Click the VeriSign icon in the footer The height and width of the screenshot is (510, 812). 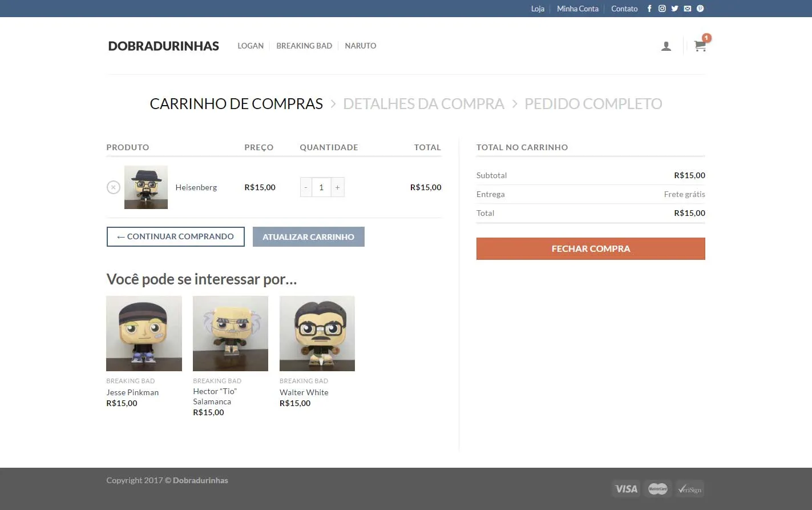click(x=689, y=488)
